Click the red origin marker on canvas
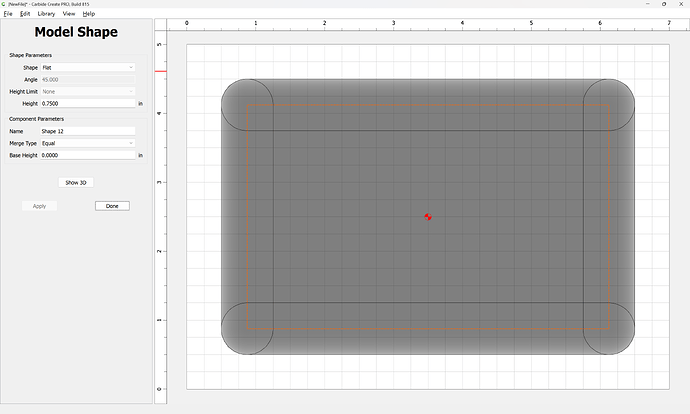 click(428, 216)
